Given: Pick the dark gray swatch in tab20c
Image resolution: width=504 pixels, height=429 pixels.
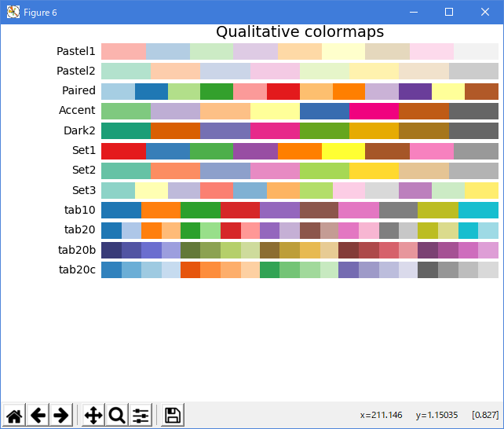Looking at the screenshot, I should pyautogui.click(x=428, y=269).
